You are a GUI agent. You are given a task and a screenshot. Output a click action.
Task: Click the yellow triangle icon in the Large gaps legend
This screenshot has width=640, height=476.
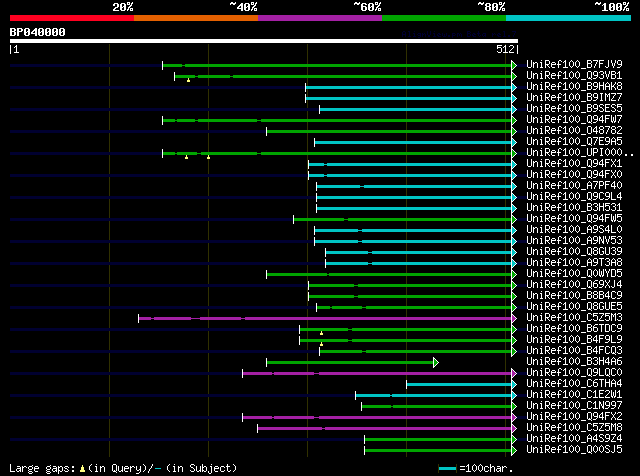coord(82,469)
